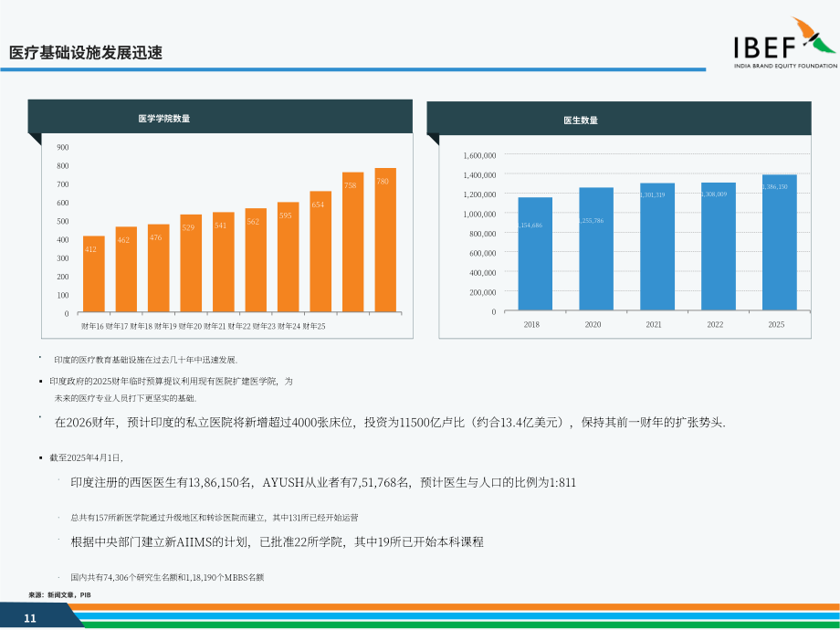
Task: Select the line about 157所新医学院
Action: click(215, 518)
